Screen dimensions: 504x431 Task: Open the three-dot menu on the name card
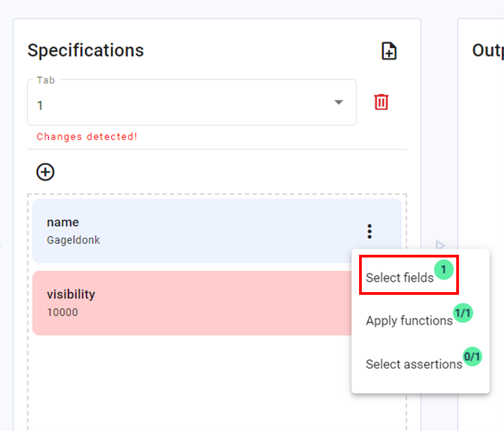tap(369, 231)
